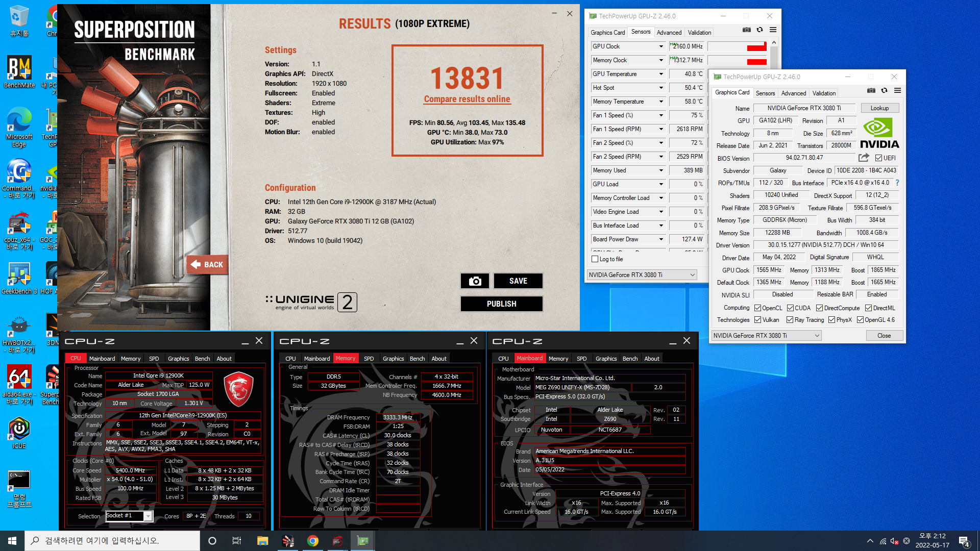Toggle the DirectCompute checkbox
Image resolution: width=980 pixels, height=551 pixels.
(x=819, y=308)
